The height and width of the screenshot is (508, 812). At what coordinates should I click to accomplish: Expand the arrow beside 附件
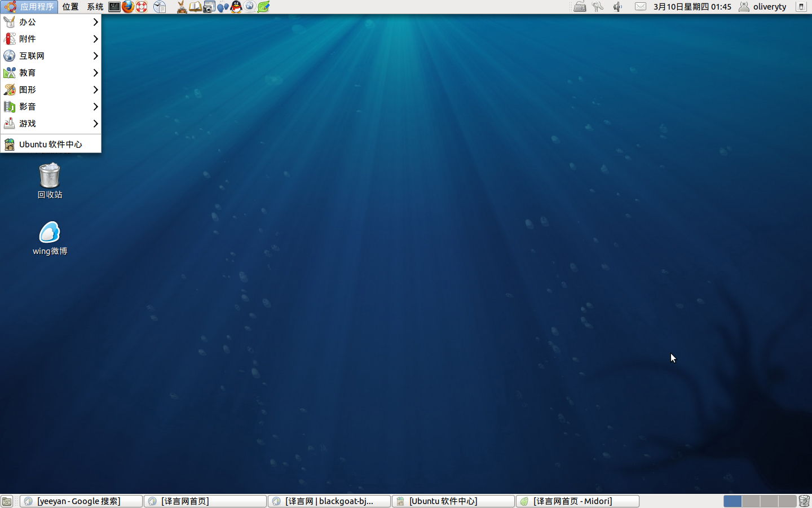(x=95, y=39)
